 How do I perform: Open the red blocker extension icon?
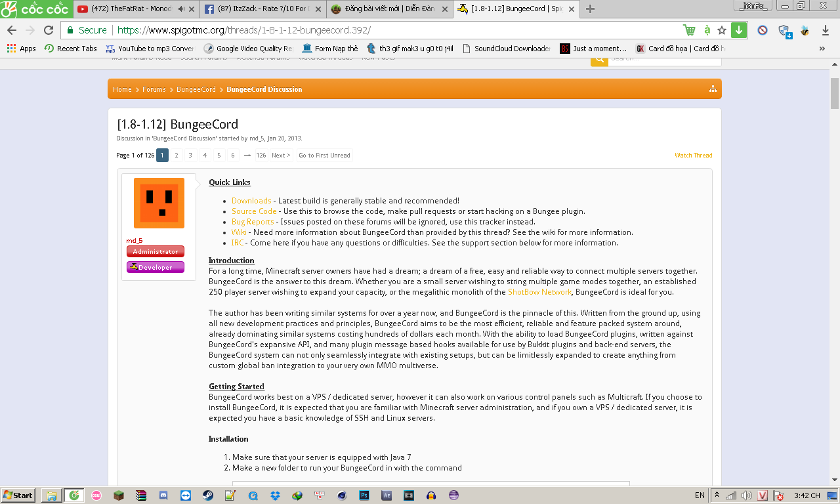point(763,30)
